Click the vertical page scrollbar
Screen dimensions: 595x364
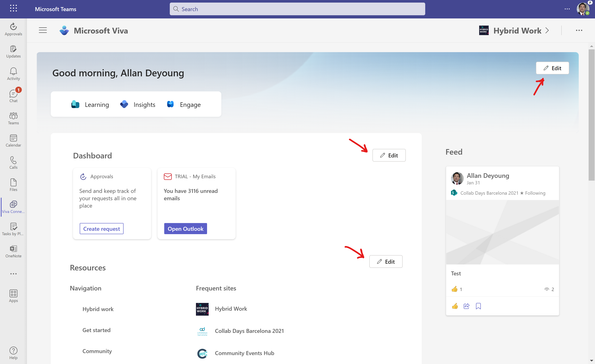coord(591,115)
